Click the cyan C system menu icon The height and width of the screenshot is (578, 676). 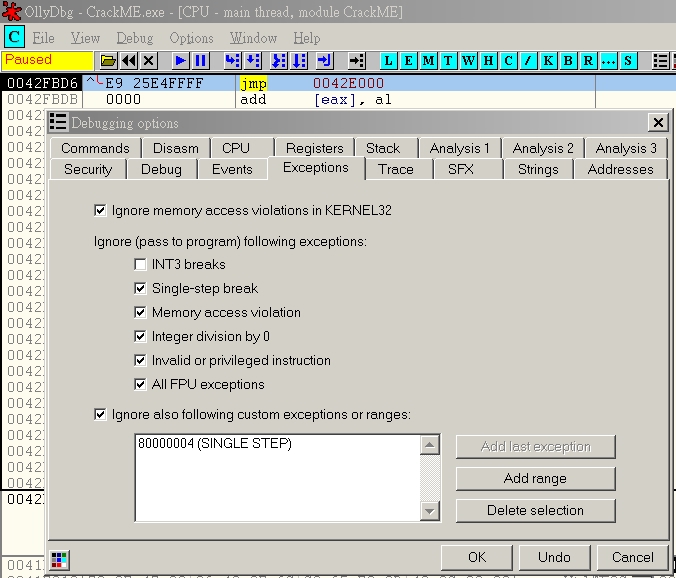14,37
